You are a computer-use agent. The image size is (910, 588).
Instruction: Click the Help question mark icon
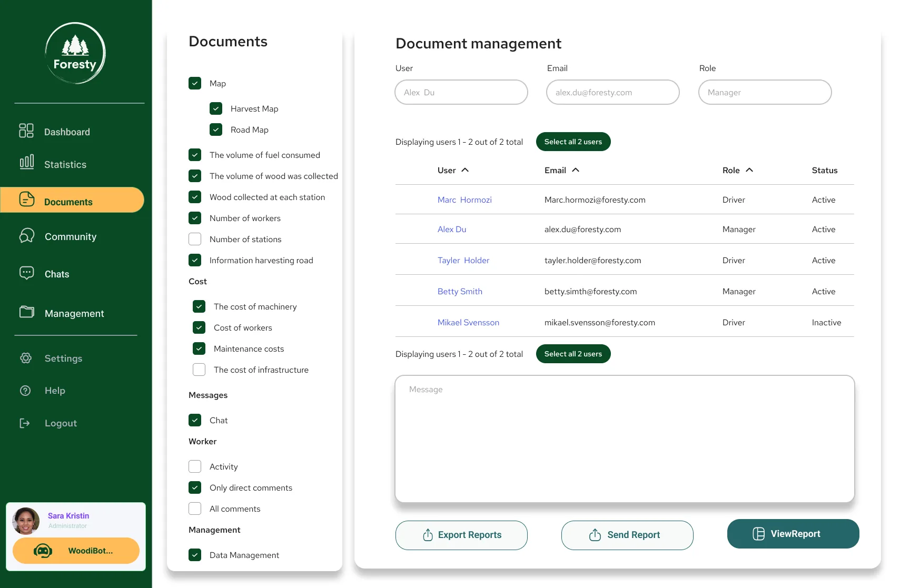[x=25, y=391]
